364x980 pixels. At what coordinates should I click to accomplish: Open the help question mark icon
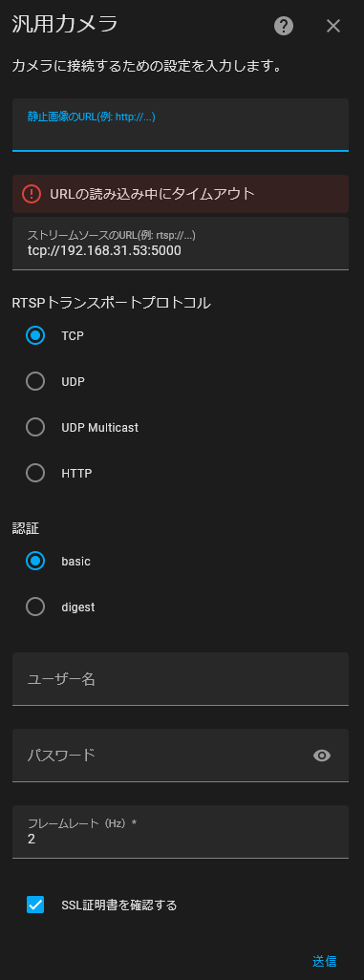(284, 26)
